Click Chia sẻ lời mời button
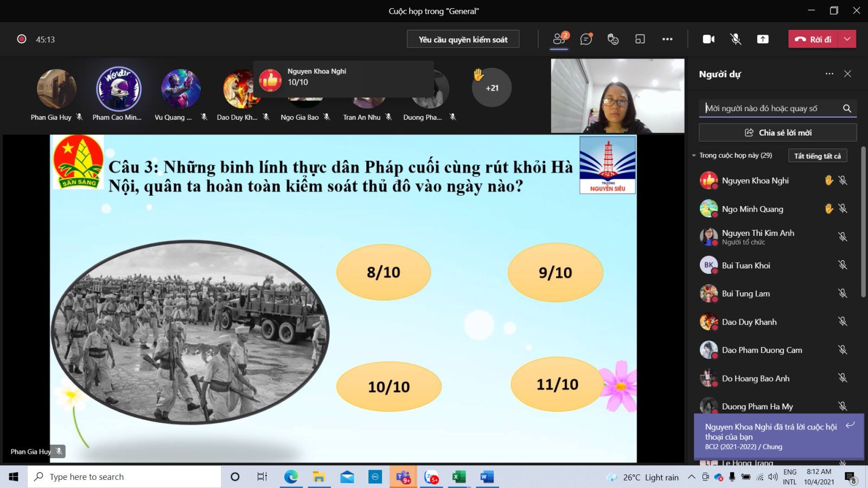 [x=778, y=132]
